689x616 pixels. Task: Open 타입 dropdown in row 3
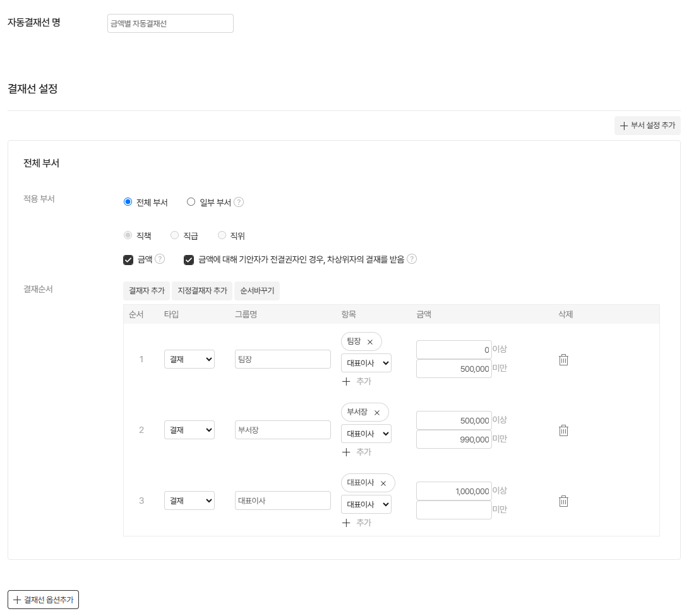click(189, 500)
